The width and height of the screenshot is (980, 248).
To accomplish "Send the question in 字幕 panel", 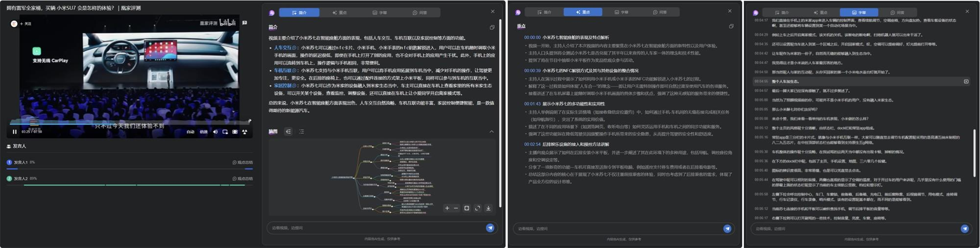I will click(965, 229).
